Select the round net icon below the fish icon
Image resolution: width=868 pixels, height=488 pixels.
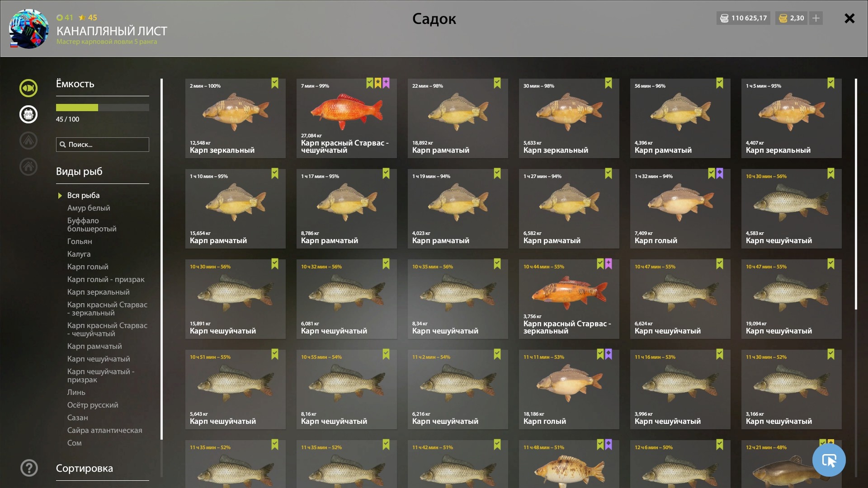point(28,114)
